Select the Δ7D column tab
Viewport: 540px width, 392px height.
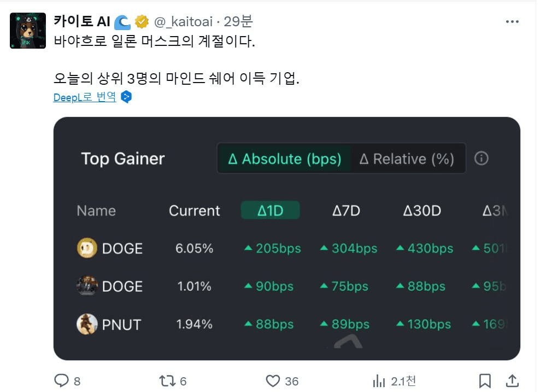click(x=346, y=210)
